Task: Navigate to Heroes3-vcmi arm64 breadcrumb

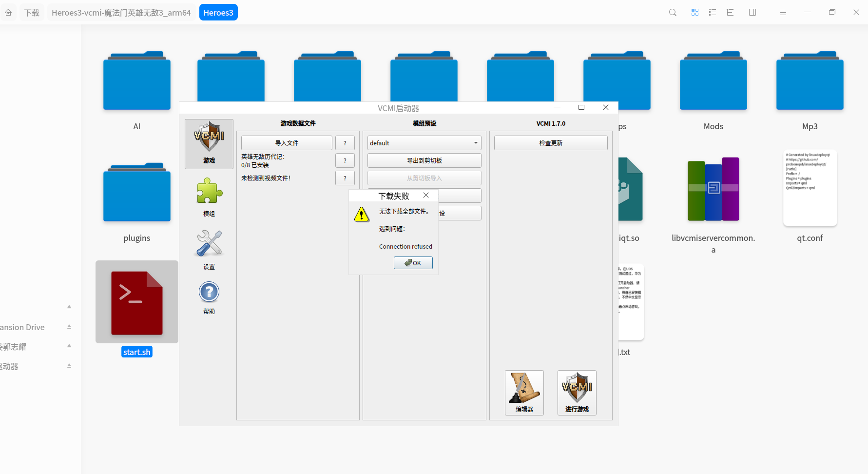Action: pyautogui.click(x=121, y=13)
